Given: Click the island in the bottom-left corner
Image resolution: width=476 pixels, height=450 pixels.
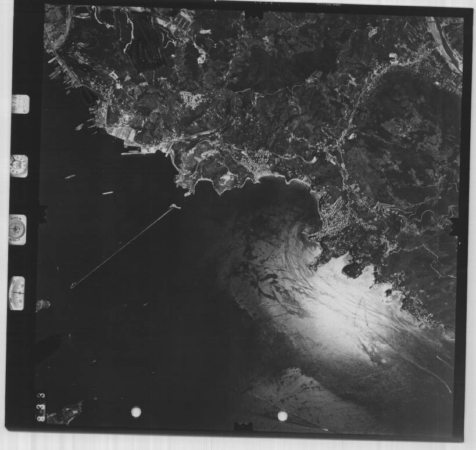Looking at the screenshot, I should pos(65,413).
